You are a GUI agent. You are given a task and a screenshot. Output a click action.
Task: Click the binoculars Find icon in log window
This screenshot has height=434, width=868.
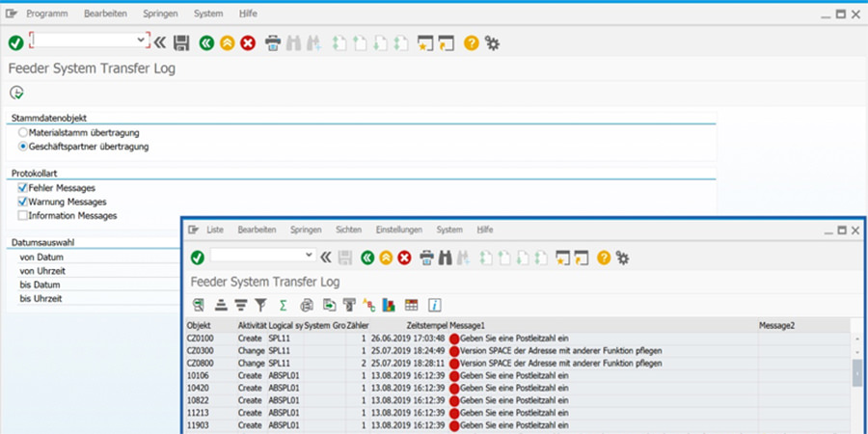tap(446, 258)
